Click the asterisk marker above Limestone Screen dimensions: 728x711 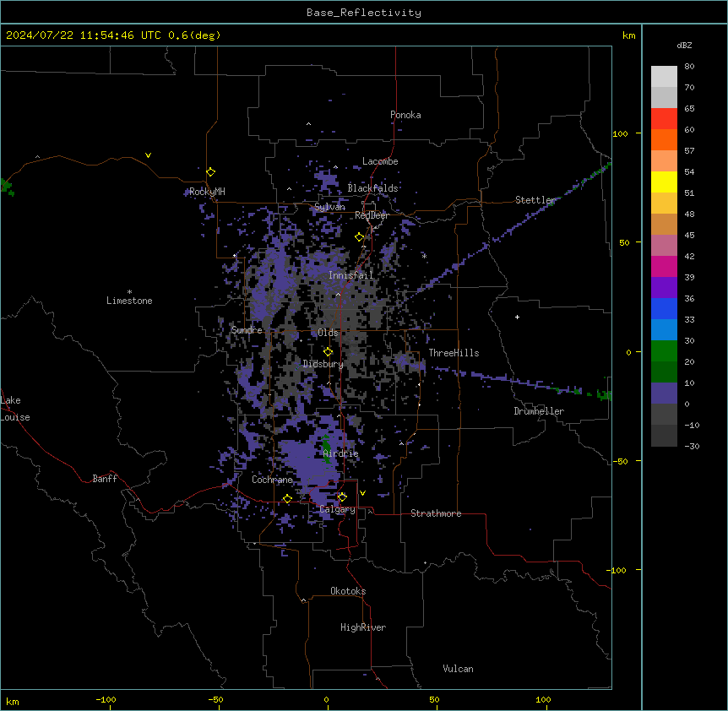[129, 291]
